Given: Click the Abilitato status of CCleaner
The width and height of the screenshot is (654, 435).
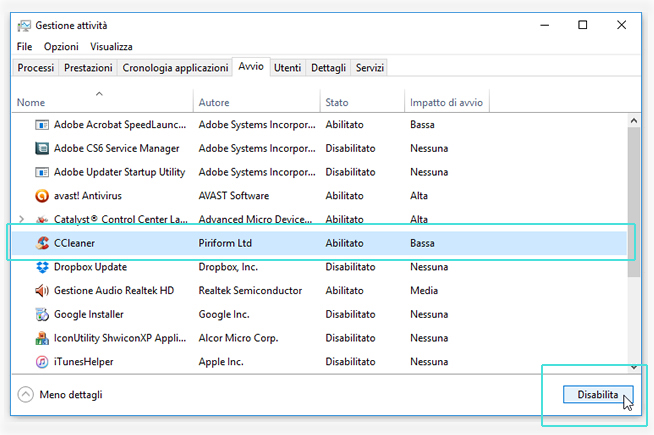Looking at the screenshot, I should pyautogui.click(x=345, y=243).
